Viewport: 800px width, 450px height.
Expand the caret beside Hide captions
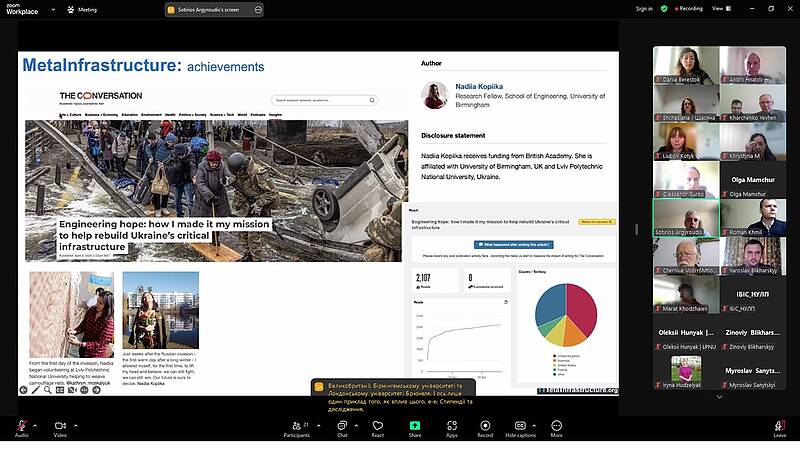point(534,426)
